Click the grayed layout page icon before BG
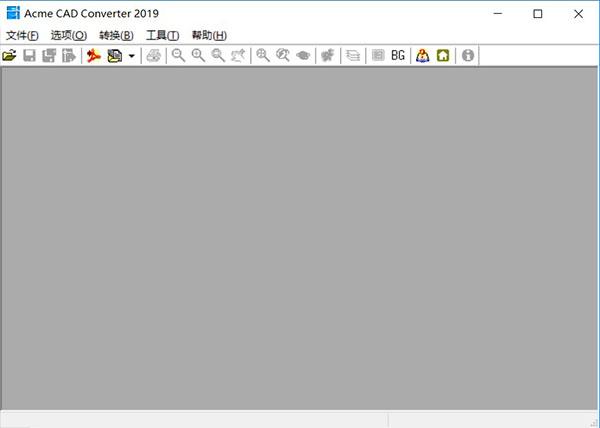The height and width of the screenshot is (428, 600). click(x=378, y=55)
